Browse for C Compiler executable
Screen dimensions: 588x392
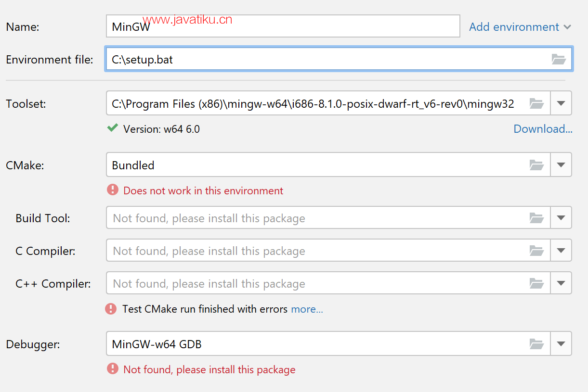click(536, 251)
